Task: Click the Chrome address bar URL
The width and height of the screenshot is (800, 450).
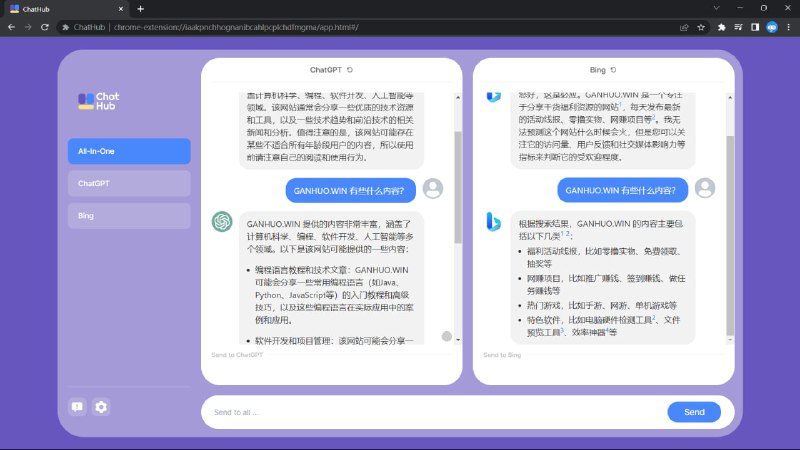Action: click(x=236, y=27)
